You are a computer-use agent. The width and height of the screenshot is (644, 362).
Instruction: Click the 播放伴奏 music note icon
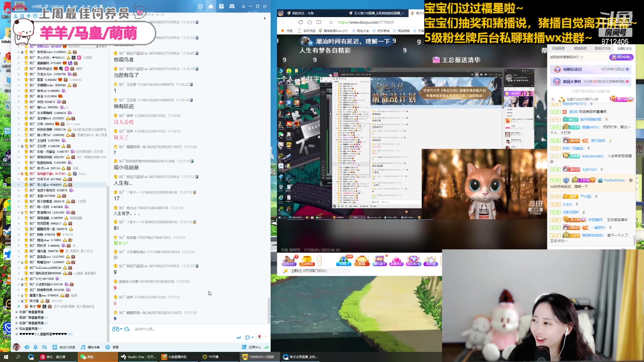coord(83,347)
